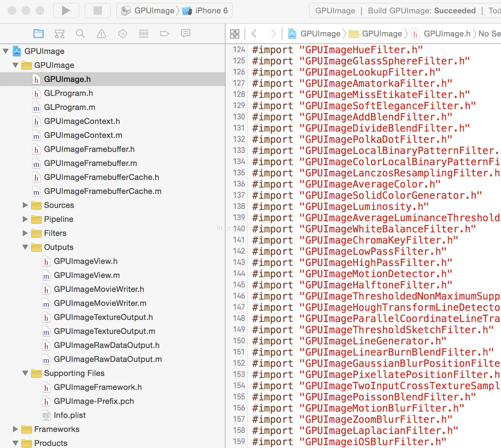Run the GPUImage scheme with Play button
Viewport: 501px width, 448px height.
66,10
